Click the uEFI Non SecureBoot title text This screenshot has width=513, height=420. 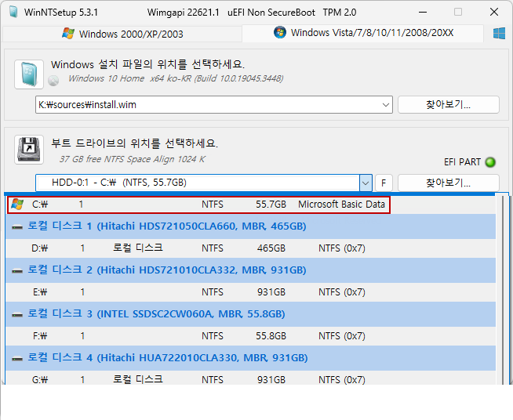tap(271, 13)
